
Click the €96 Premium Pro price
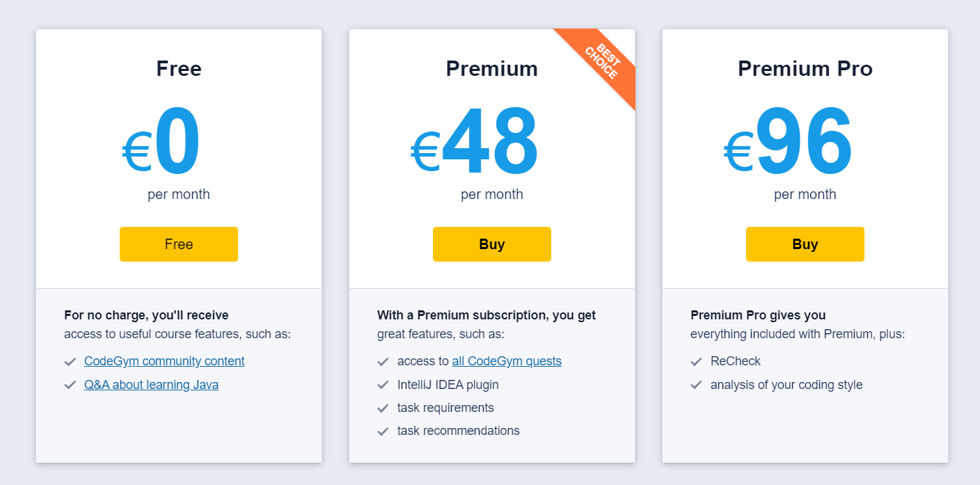coord(789,143)
